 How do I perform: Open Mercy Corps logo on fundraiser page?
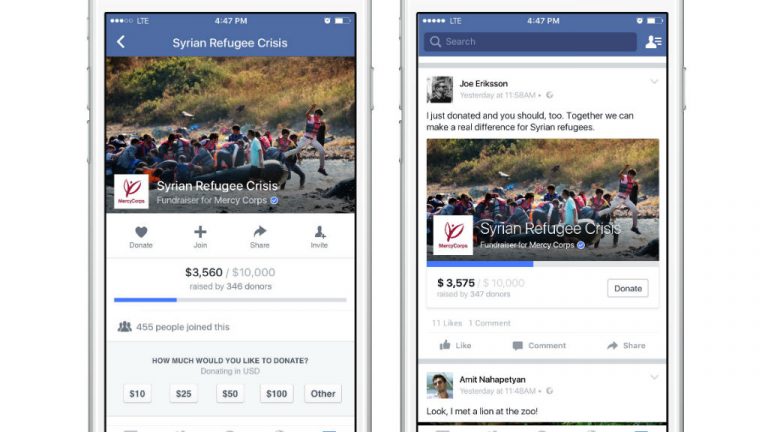tap(131, 192)
